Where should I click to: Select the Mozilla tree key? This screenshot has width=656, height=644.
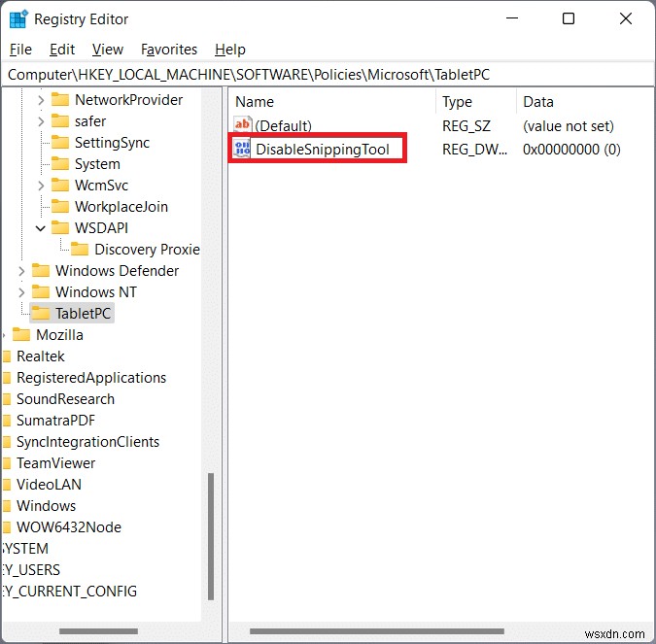click(59, 335)
